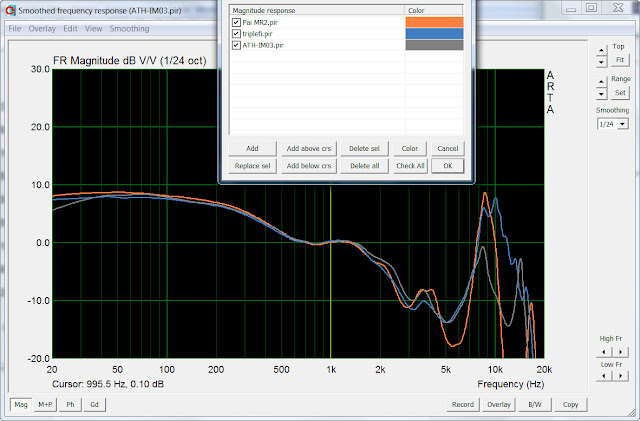Click the Delete sel button
Image resolution: width=640 pixels, height=421 pixels.
[x=364, y=149]
